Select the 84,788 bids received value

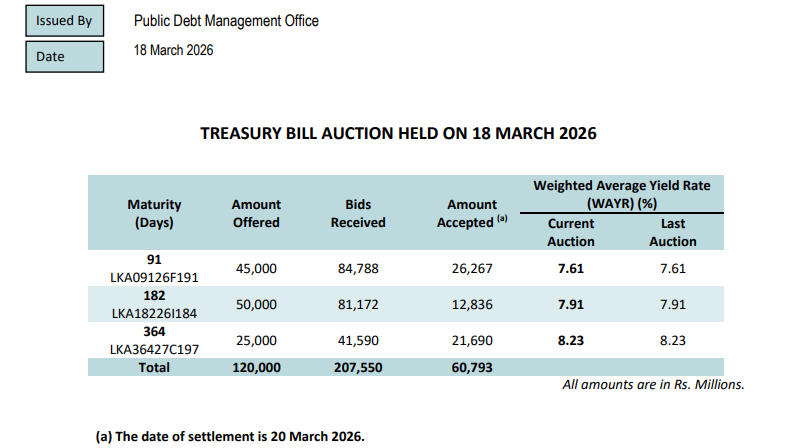pyautogui.click(x=358, y=268)
